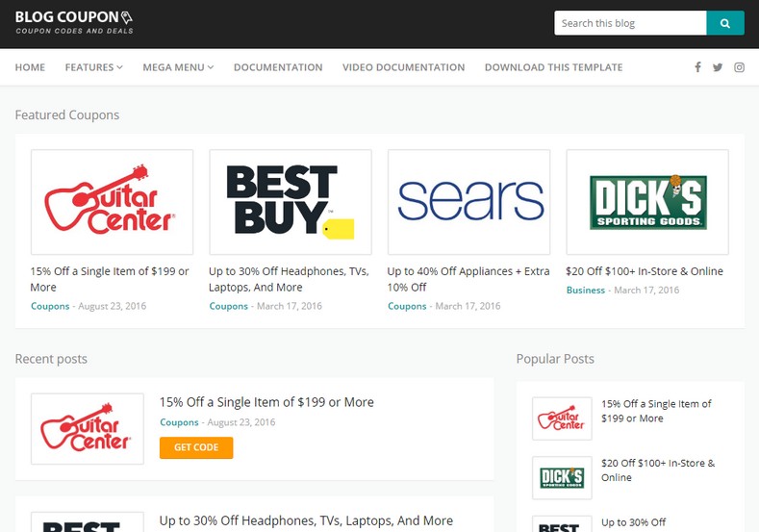Open the Dick's Sporting Goods featured image
Image resolution: width=759 pixels, height=532 pixels.
(646, 202)
